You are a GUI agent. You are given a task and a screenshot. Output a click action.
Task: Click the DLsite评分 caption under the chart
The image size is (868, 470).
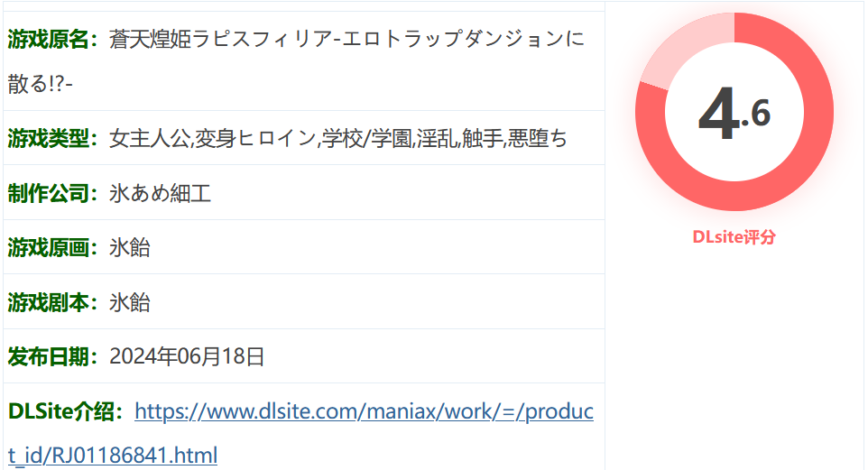pos(734,237)
